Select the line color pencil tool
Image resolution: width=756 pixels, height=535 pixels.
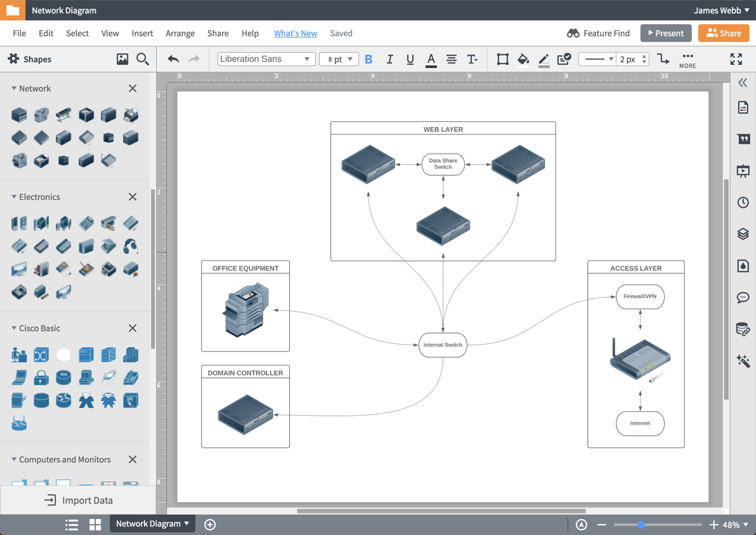click(544, 59)
